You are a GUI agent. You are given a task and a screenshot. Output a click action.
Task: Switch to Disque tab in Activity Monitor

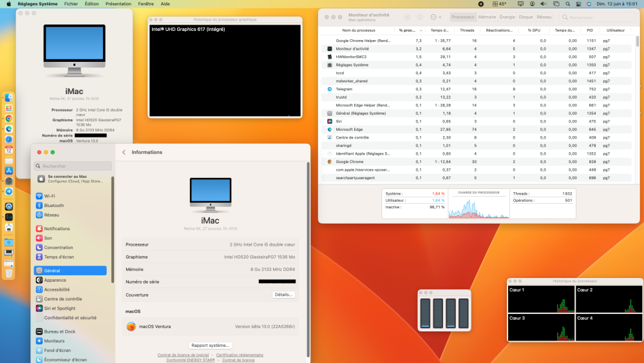tap(526, 17)
